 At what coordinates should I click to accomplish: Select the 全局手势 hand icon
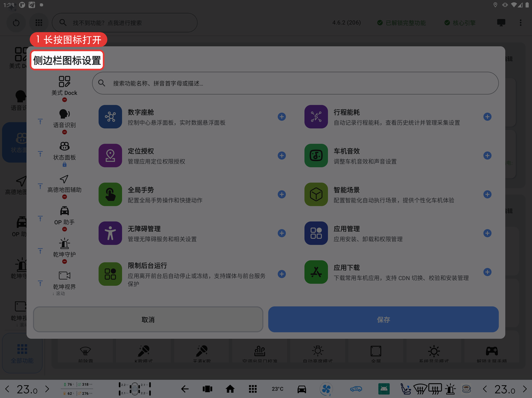point(110,194)
